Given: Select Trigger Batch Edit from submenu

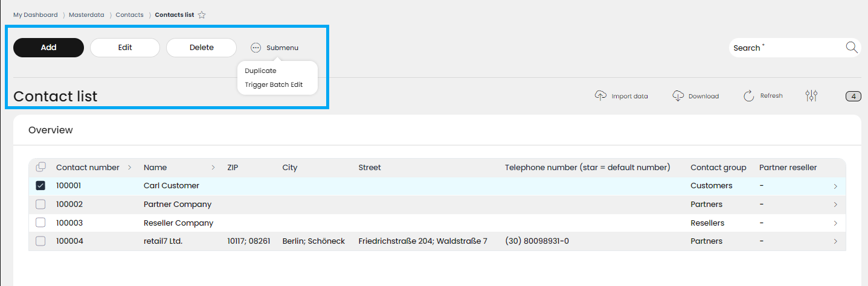Looking at the screenshot, I should pos(274,84).
